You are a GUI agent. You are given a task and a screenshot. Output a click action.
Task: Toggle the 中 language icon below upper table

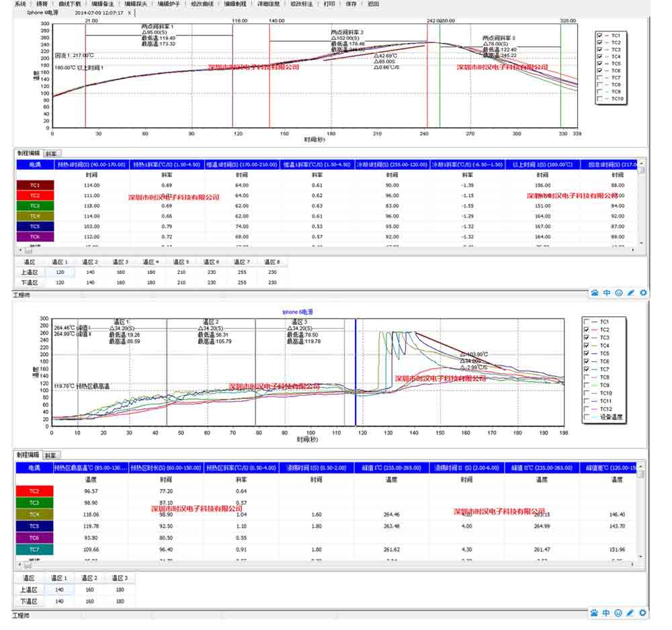point(607,293)
